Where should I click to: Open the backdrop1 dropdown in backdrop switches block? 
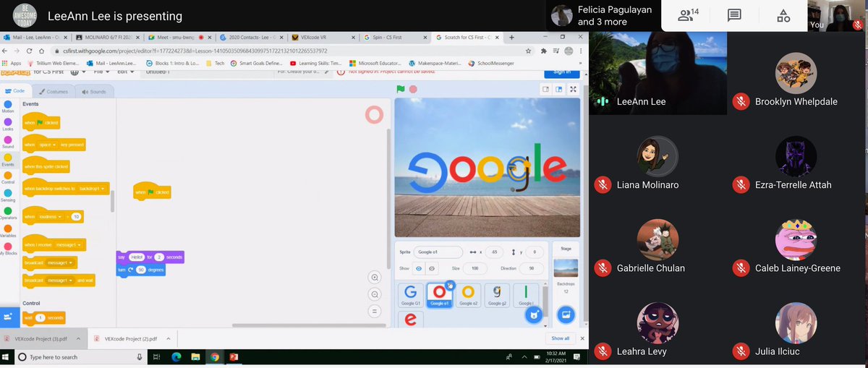click(91, 189)
